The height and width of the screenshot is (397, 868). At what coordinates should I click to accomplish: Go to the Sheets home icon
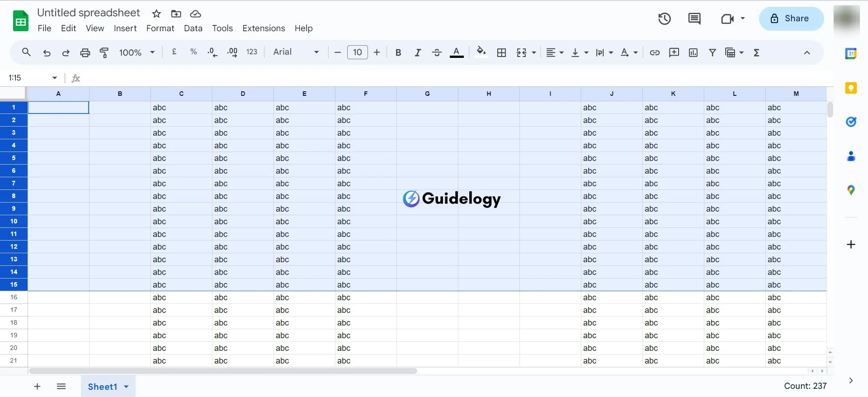click(20, 20)
